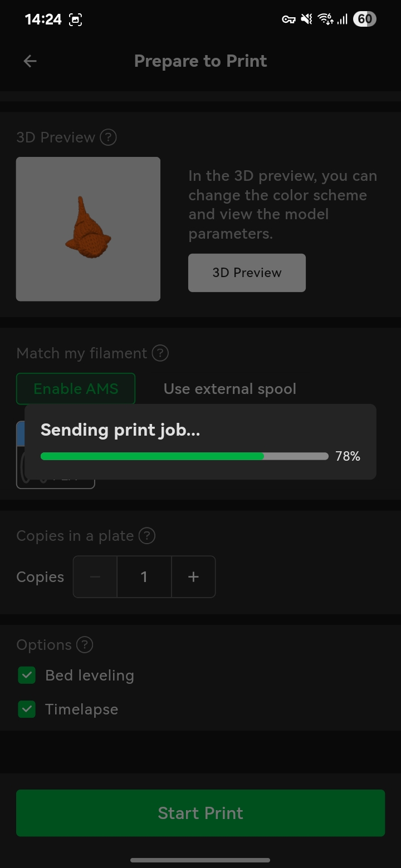
Task: Open the Options help icon
Action: [84, 645]
